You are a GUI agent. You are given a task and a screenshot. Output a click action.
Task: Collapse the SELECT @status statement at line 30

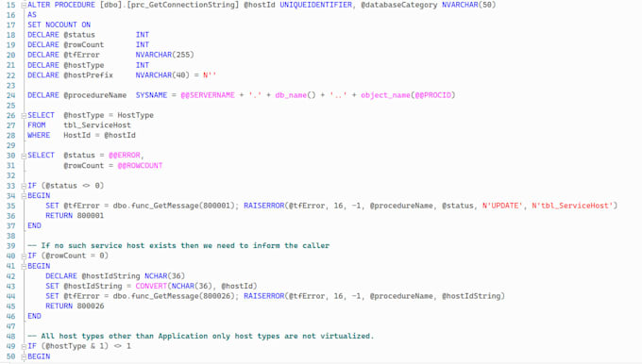24,156
